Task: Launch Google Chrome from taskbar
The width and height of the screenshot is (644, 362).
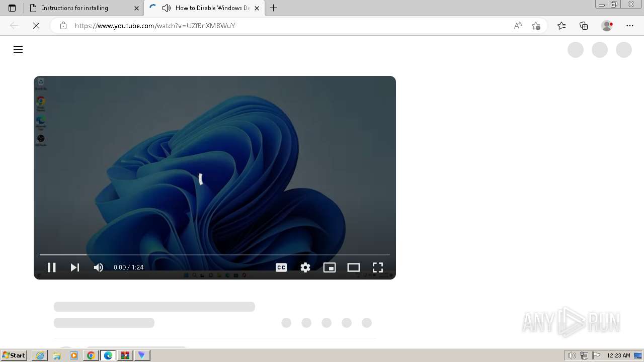Action: (x=91, y=355)
